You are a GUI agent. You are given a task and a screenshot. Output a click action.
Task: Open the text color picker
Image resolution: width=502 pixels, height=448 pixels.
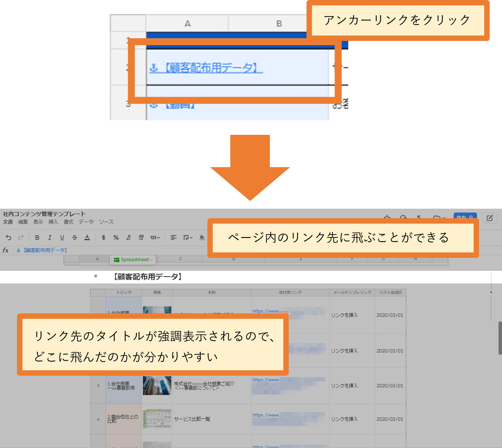tap(87, 238)
